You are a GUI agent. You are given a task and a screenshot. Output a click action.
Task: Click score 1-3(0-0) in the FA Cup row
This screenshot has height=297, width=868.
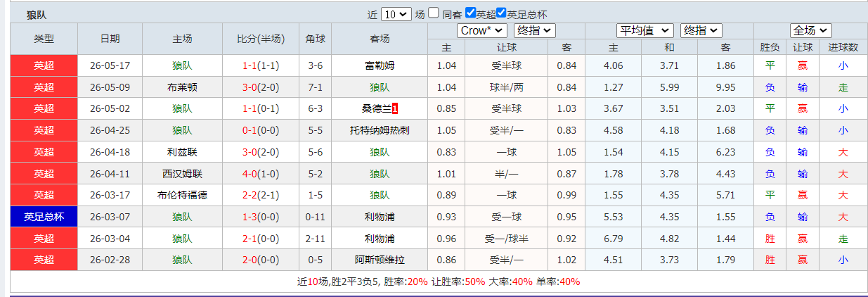point(261,217)
